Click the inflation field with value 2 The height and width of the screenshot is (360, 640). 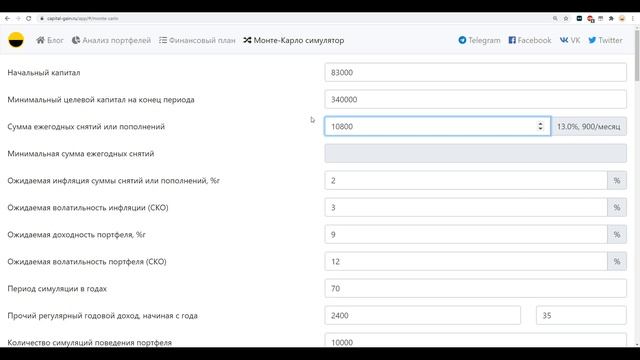click(x=466, y=180)
